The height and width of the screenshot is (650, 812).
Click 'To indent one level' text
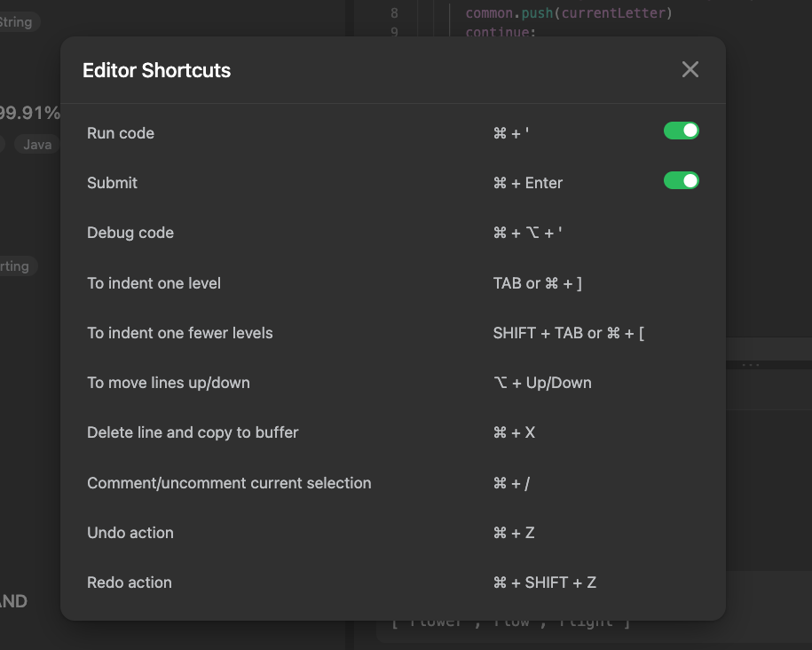[x=154, y=283]
